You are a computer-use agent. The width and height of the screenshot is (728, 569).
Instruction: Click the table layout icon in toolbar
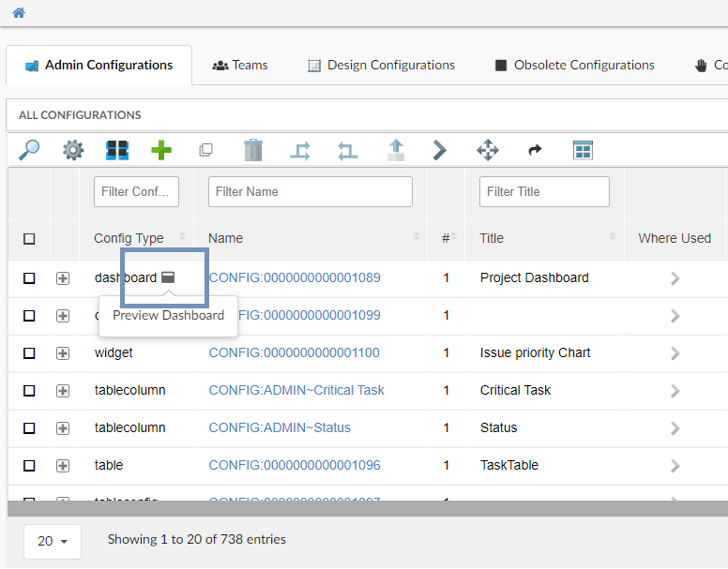click(x=584, y=150)
